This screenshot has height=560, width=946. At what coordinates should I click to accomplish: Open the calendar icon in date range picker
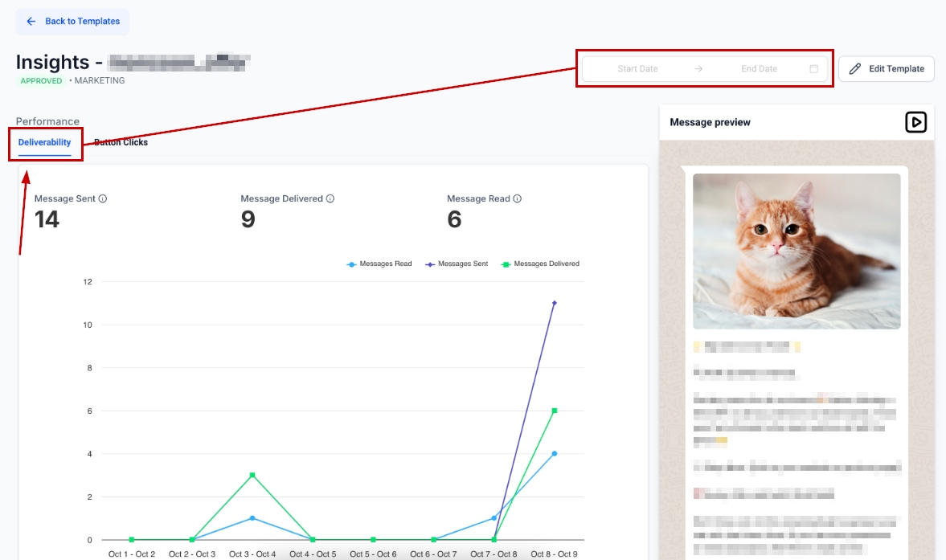(x=813, y=69)
